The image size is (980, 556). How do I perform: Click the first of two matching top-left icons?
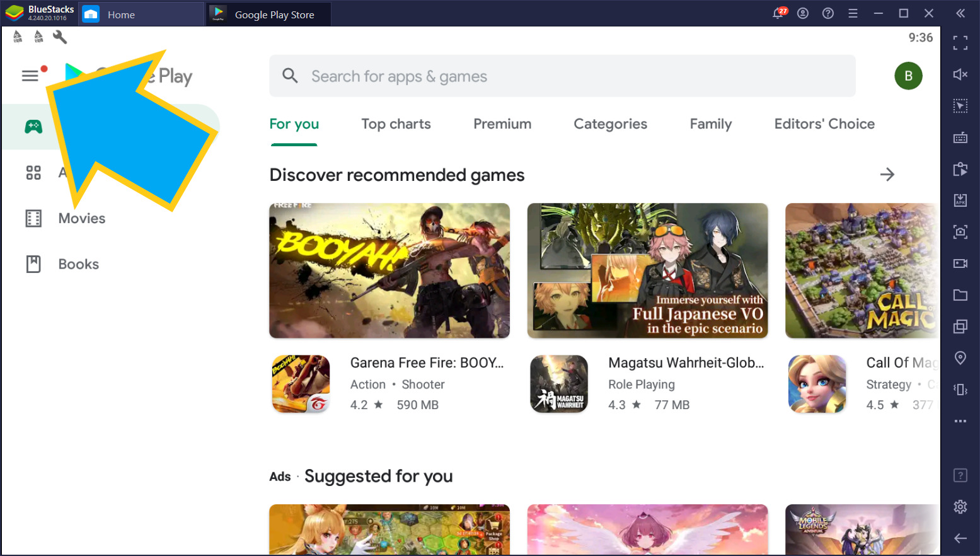click(18, 37)
